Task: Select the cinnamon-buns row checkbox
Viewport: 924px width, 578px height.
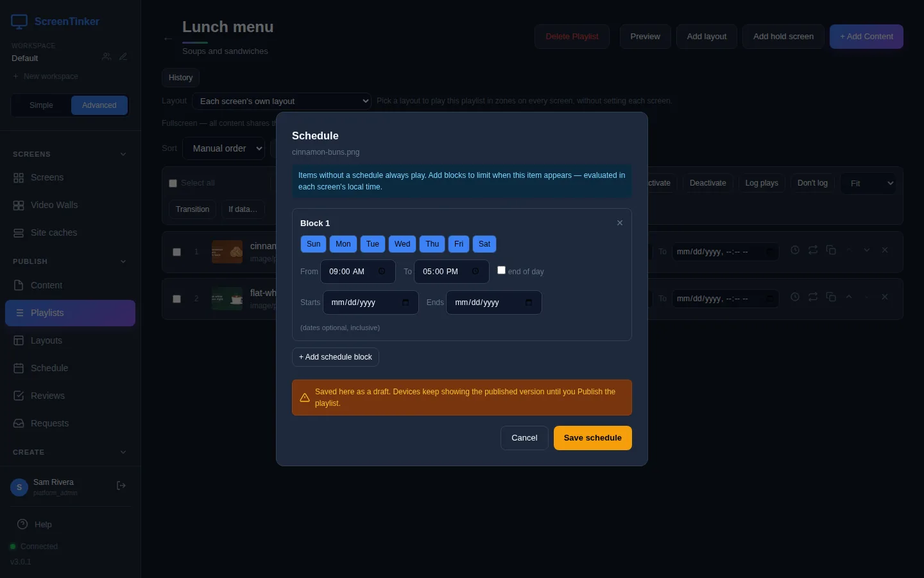Action: point(176,252)
